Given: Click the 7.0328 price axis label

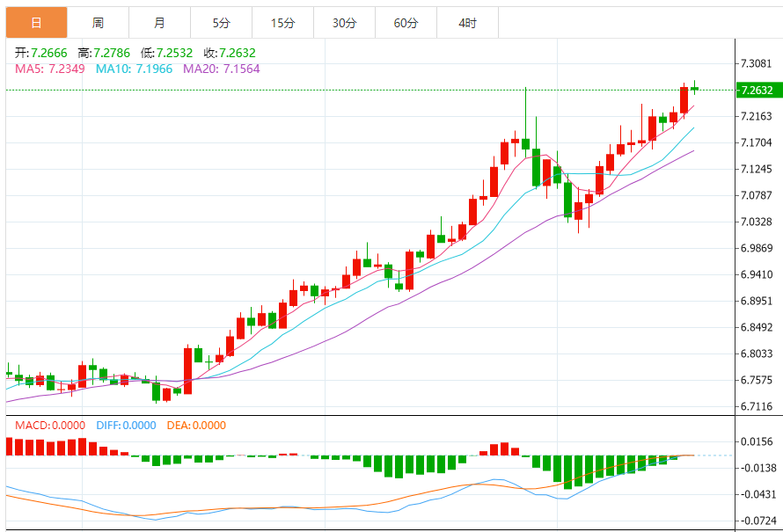Looking at the screenshot, I should coord(756,222).
